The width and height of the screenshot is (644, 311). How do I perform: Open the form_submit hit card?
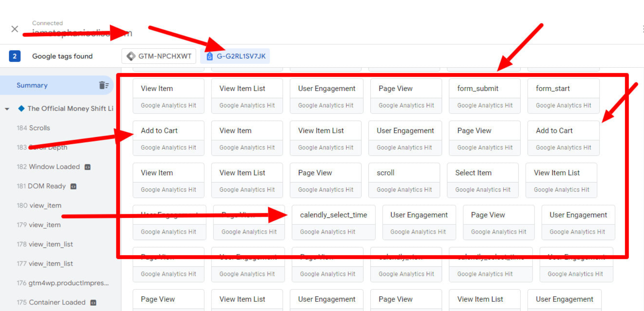click(484, 96)
